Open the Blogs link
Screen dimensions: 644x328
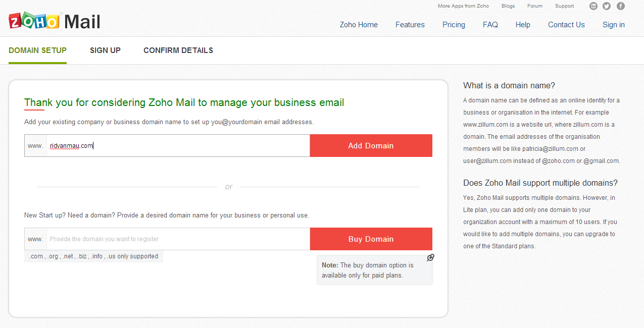point(508,6)
